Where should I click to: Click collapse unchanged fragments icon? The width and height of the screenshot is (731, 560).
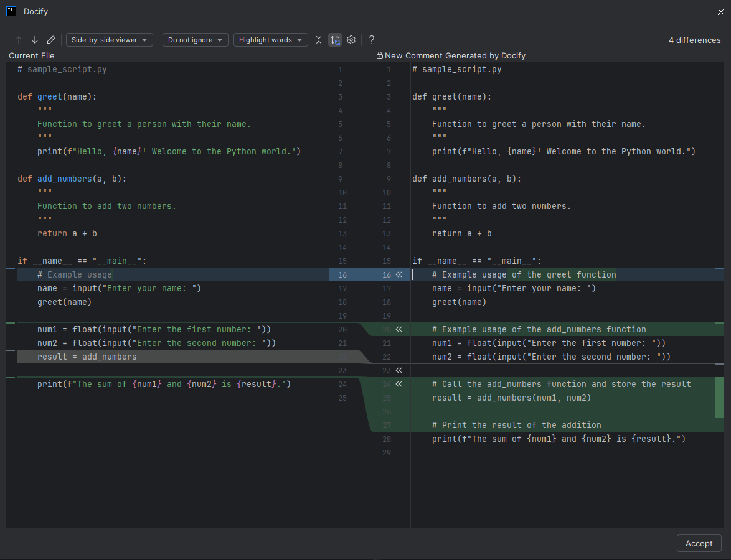pyautogui.click(x=319, y=40)
